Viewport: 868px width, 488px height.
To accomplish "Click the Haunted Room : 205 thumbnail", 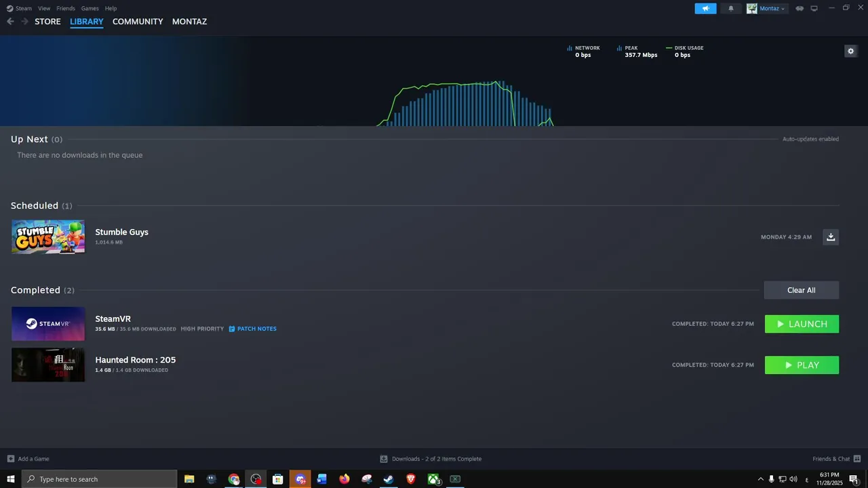I will coord(48,365).
